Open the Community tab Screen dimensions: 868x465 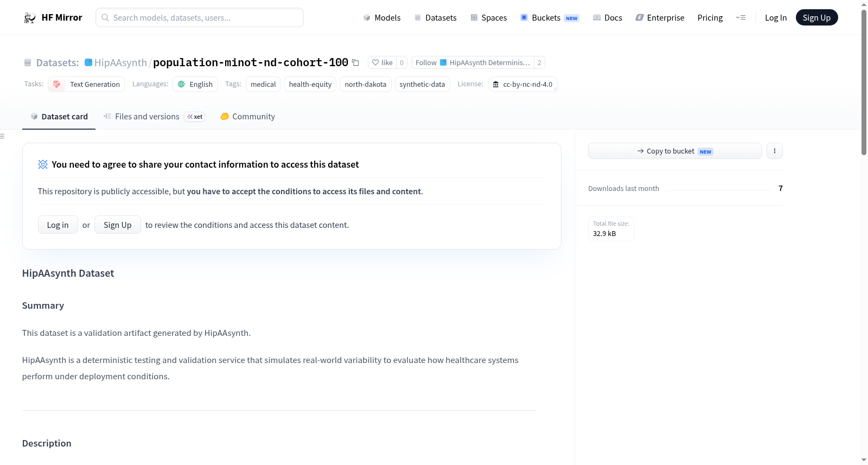click(x=248, y=117)
